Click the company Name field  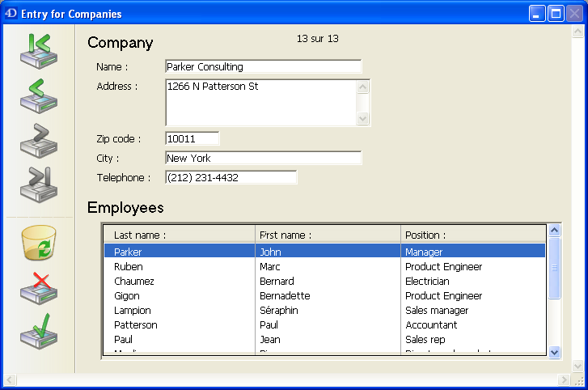point(263,67)
